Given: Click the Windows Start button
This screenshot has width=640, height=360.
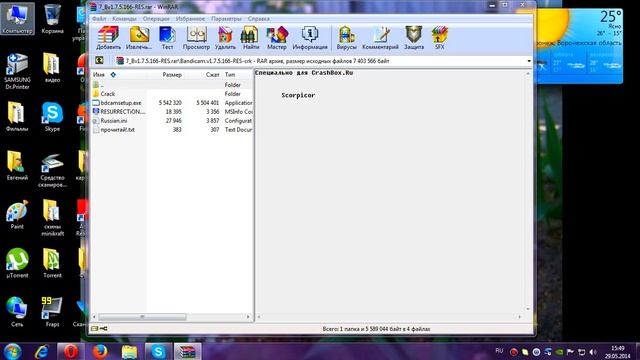Looking at the screenshot, I should pos(12,351).
